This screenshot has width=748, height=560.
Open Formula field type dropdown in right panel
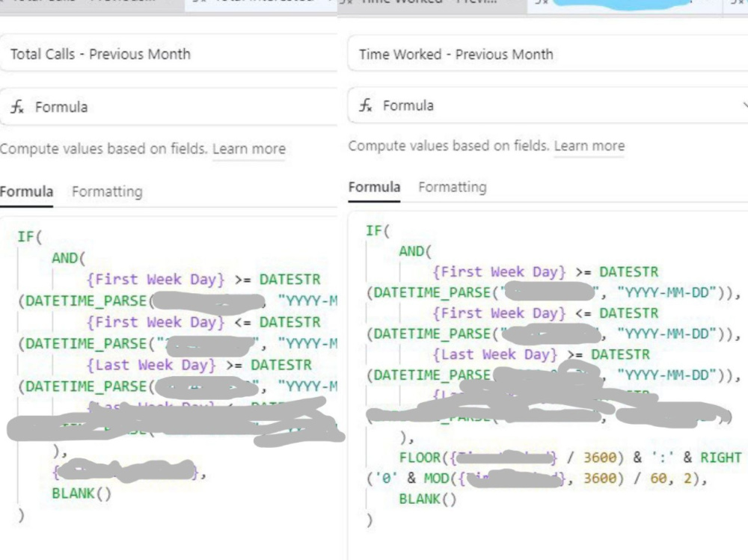548,105
